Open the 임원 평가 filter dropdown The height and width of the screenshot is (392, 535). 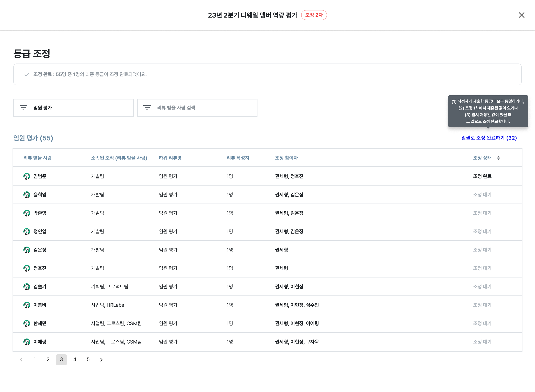74,108
